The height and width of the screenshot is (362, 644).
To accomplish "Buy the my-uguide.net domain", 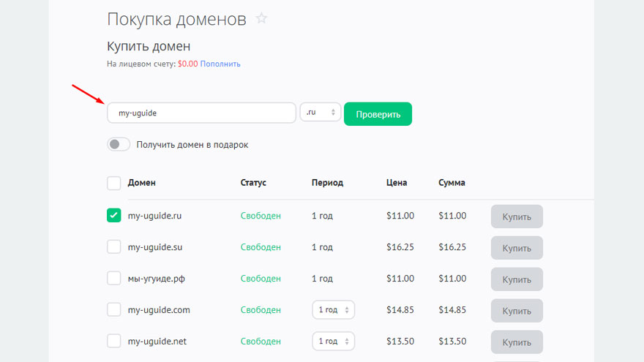I will pos(517,342).
